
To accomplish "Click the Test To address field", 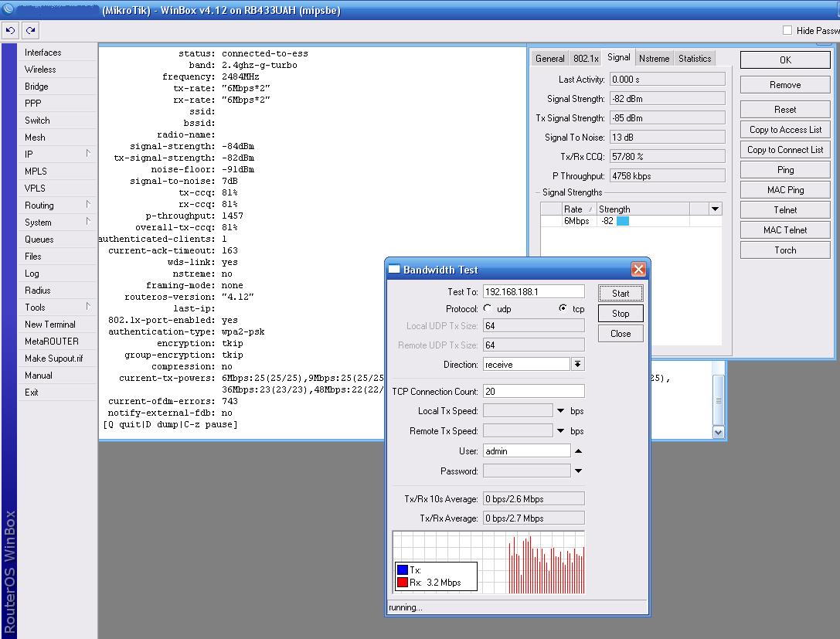I will (x=533, y=292).
